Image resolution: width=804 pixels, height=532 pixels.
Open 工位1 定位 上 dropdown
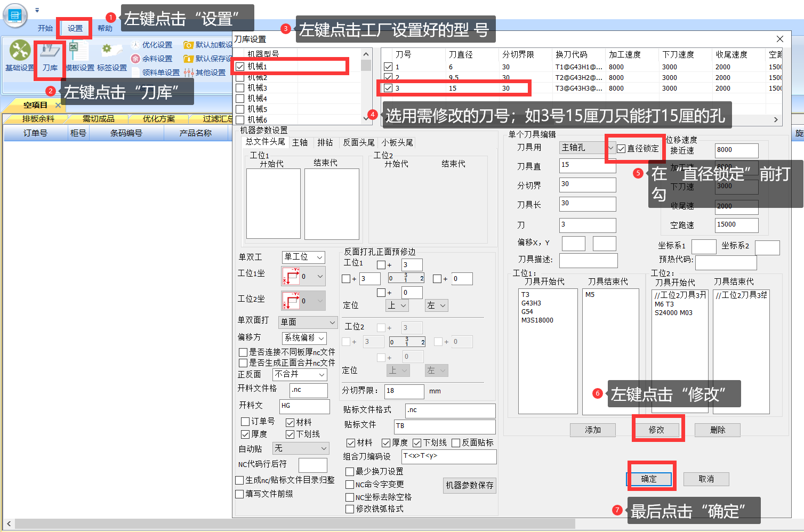coord(397,305)
